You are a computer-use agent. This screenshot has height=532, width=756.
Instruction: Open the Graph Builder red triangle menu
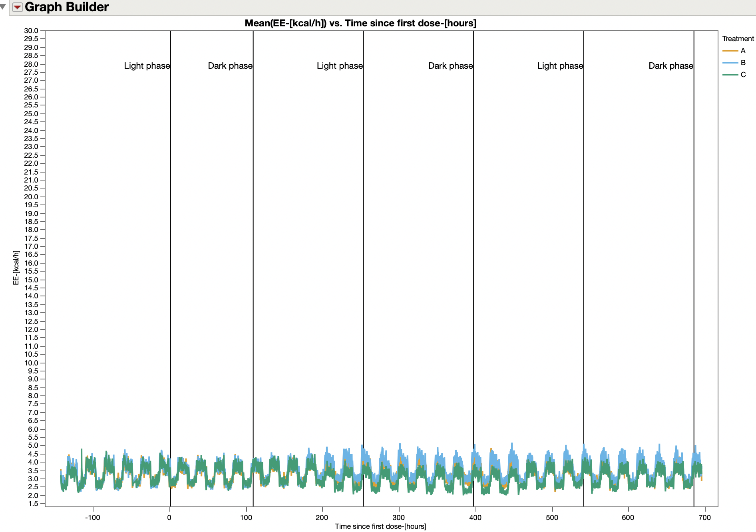click(18, 7)
